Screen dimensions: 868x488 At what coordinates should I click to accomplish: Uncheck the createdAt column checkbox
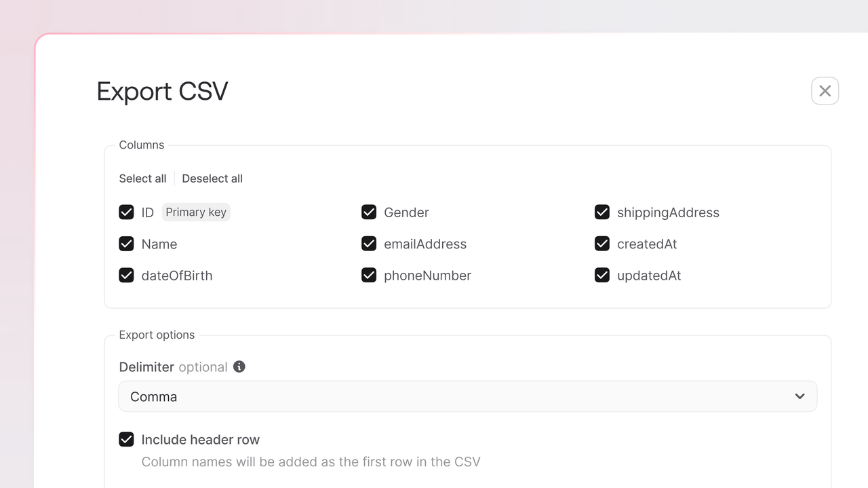[x=602, y=244]
